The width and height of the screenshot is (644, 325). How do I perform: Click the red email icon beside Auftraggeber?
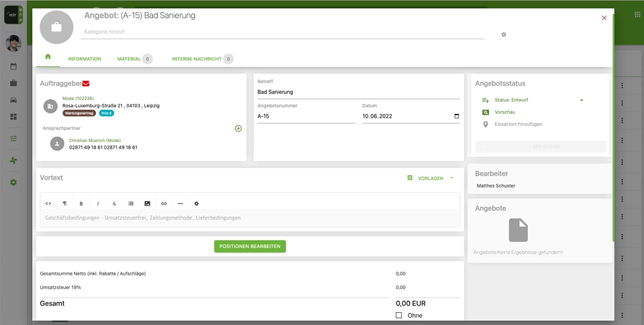[85, 84]
